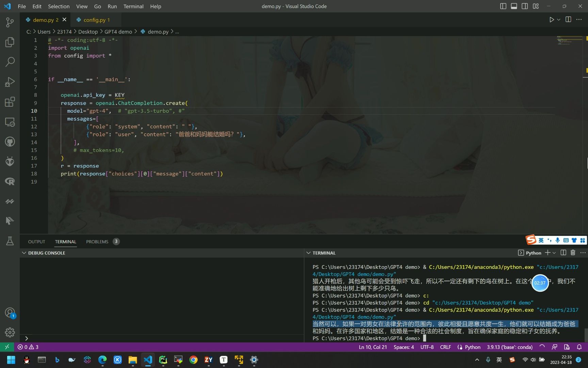The width and height of the screenshot is (588, 368).
Task: Open the Terminal menu
Action: coord(133,6)
